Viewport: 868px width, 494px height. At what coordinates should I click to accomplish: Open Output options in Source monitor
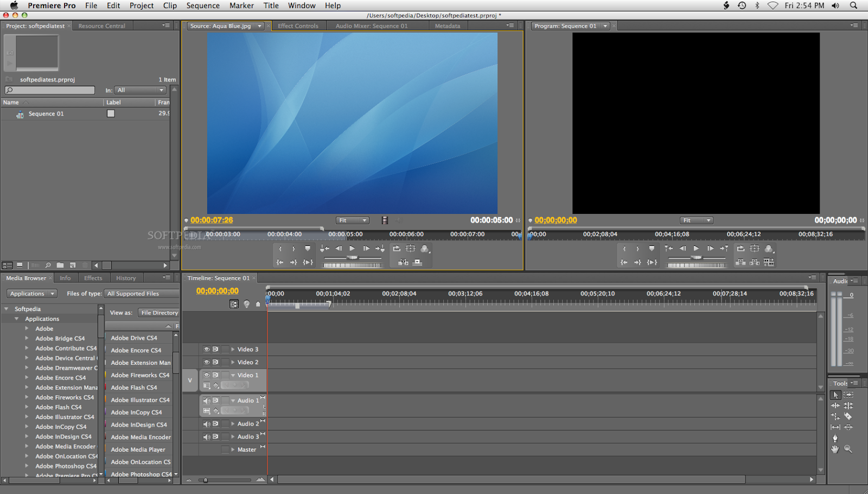(425, 249)
